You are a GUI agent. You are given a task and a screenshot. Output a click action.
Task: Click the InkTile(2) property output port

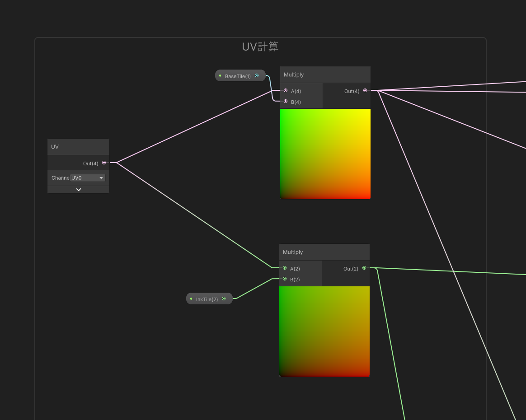pyautogui.click(x=224, y=299)
